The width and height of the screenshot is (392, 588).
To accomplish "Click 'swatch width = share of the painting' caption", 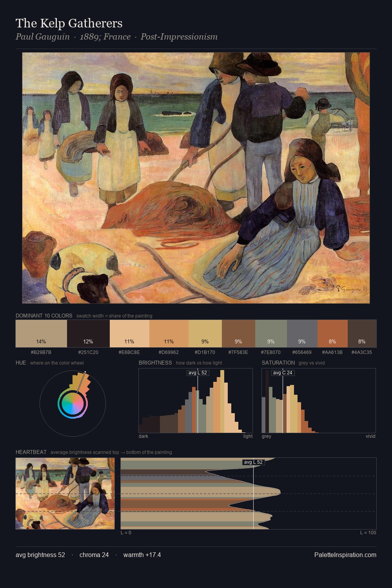I will click(114, 316).
